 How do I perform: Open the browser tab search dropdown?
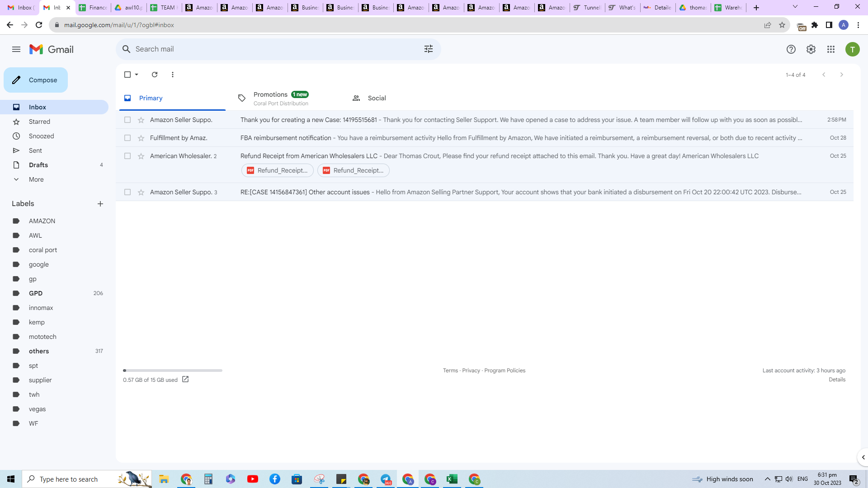(795, 7)
